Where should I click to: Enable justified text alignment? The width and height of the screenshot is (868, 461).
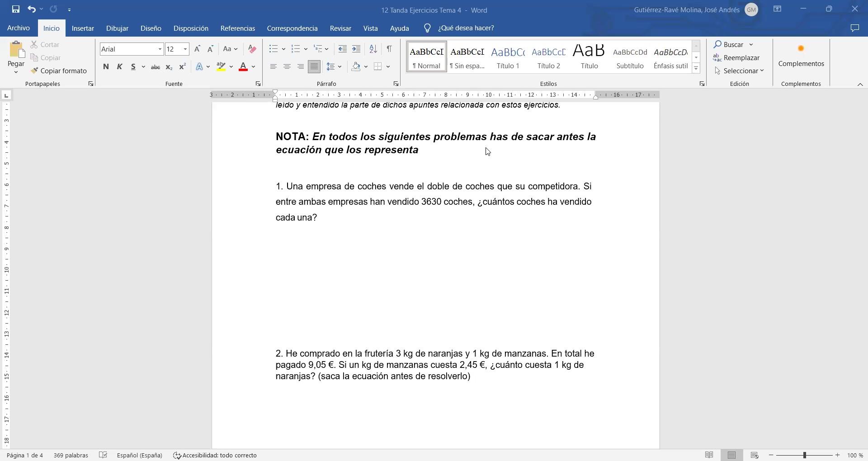tap(314, 67)
